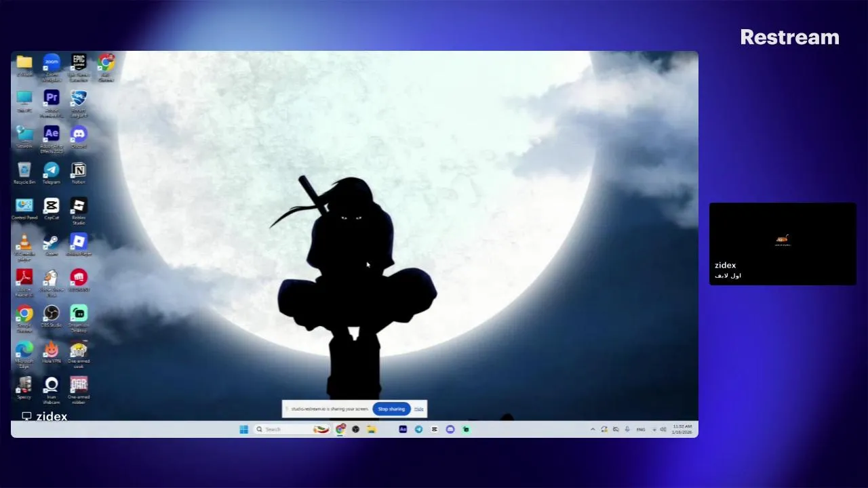Launch the Roblox Player desktop shortcut
This screenshot has height=488, width=868.
(79, 245)
